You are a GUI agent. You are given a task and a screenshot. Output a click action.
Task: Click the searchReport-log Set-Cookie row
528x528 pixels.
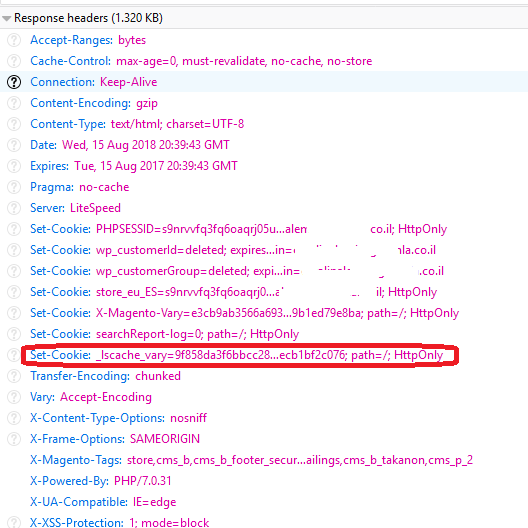[264, 334]
